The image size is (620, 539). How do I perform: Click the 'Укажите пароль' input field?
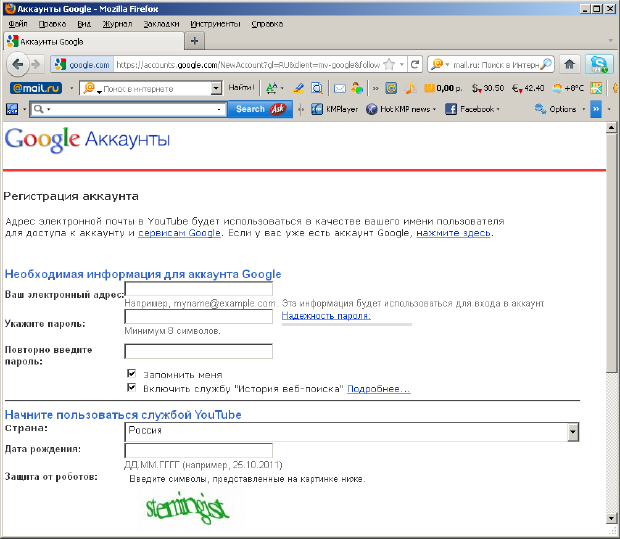[198, 316]
